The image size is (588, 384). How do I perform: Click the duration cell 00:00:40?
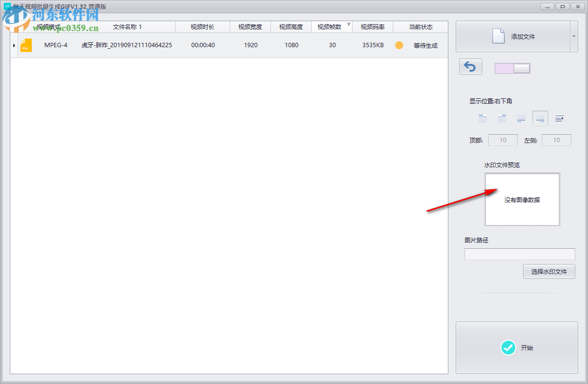point(203,45)
